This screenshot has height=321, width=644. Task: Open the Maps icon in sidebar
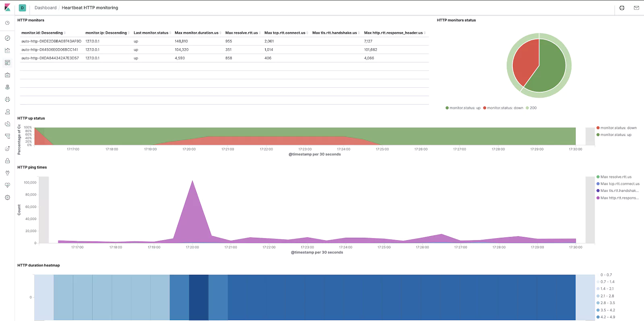7,87
